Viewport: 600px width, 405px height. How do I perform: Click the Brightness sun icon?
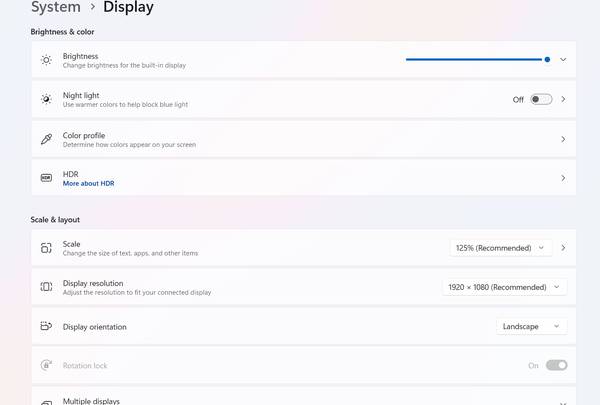point(46,60)
